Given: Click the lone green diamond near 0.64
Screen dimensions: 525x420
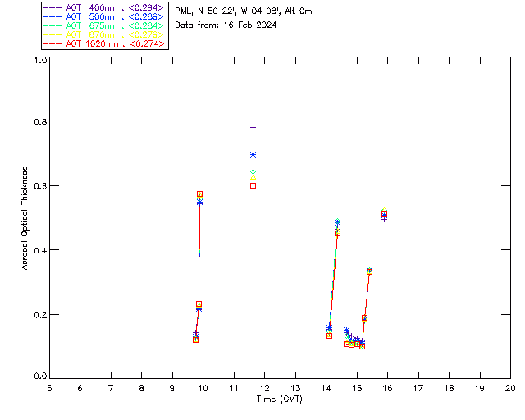Looking at the screenshot, I should (x=253, y=172).
